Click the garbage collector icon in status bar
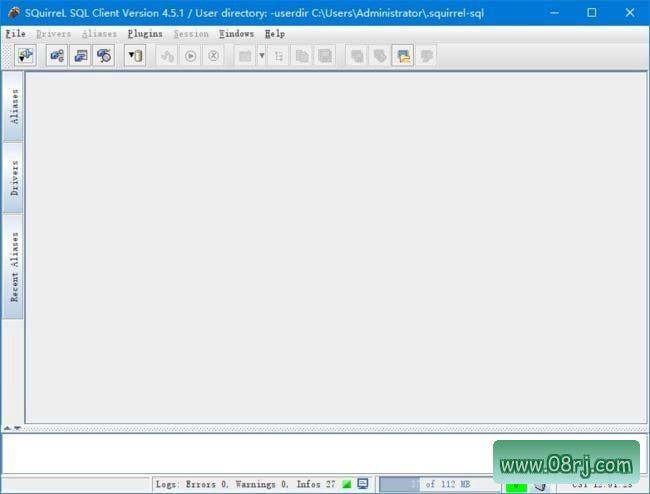This screenshot has width=650, height=494. 540,486
